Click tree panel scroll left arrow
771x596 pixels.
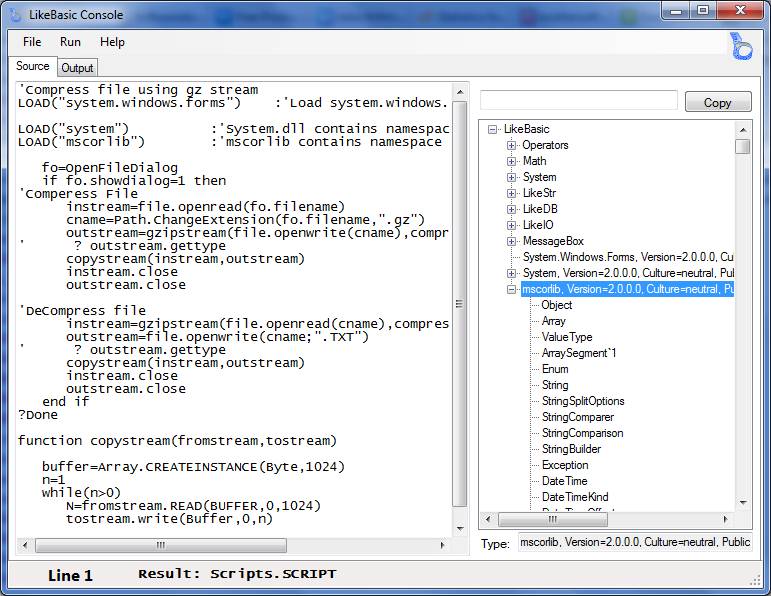pyautogui.click(x=488, y=519)
